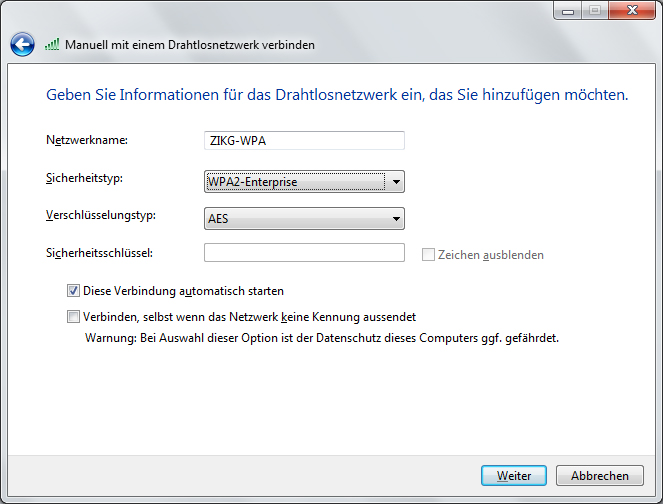This screenshot has width=663, height=504.
Task: Click the Weiter button
Action: click(x=513, y=475)
